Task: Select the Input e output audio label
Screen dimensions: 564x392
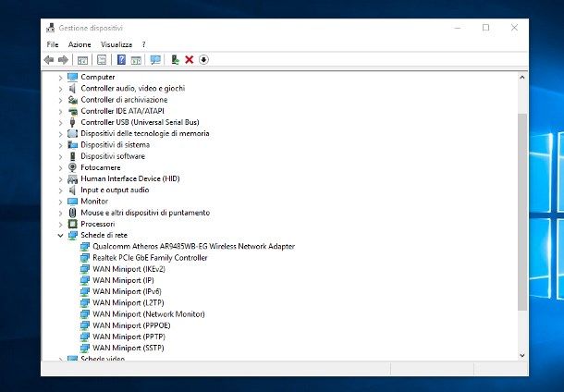Action: (115, 190)
